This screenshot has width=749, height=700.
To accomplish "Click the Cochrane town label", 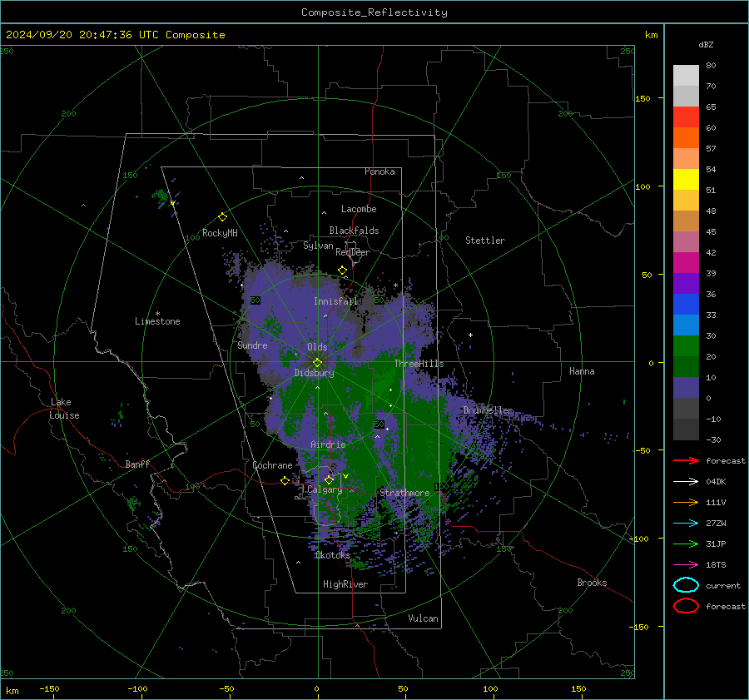I will click(x=272, y=465).
